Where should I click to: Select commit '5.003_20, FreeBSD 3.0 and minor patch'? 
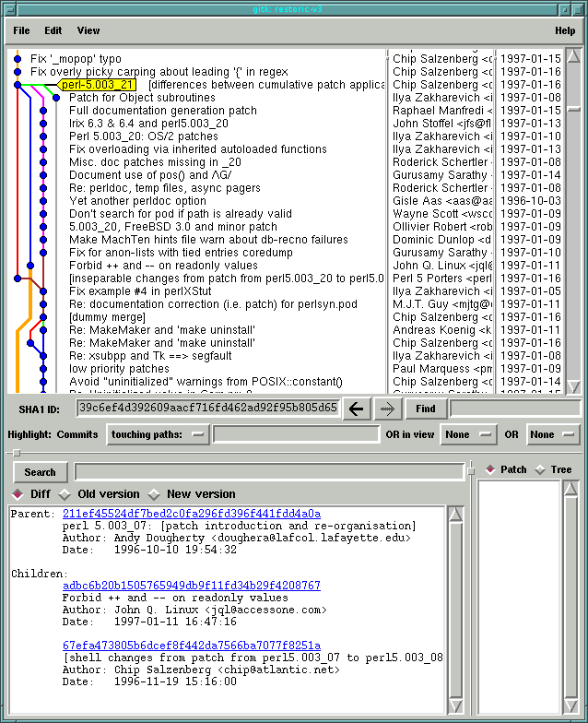(x=173, y=227)
